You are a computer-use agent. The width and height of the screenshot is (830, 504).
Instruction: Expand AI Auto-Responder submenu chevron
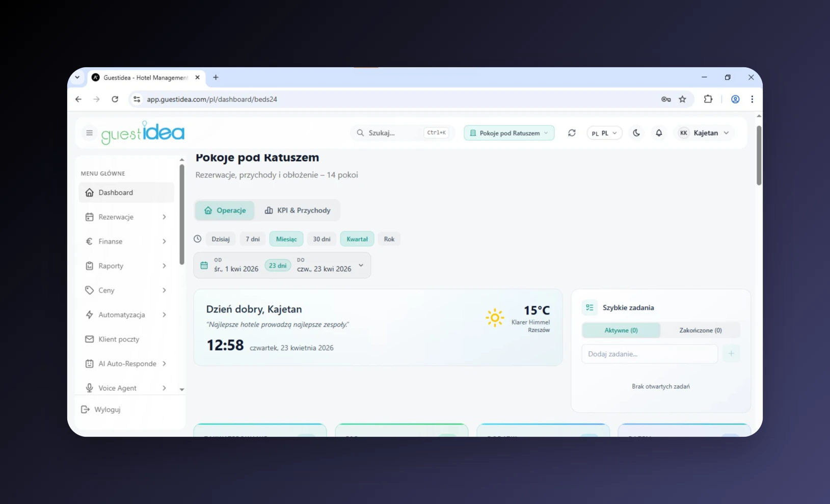pos(164,364)
